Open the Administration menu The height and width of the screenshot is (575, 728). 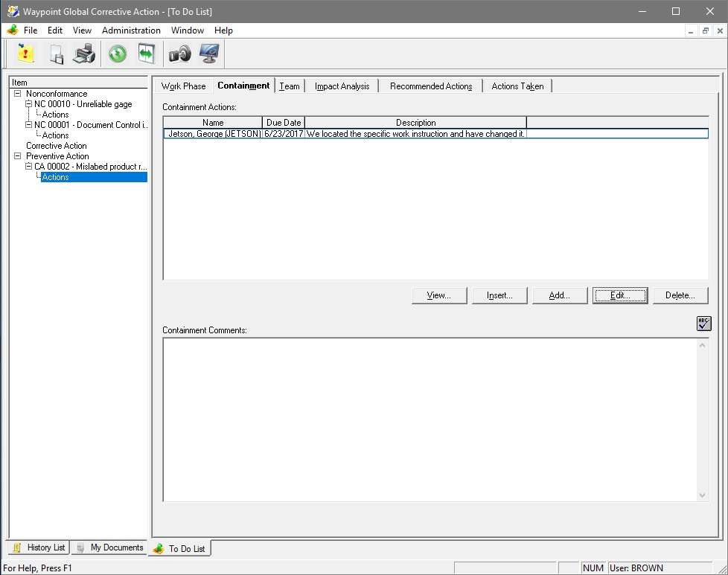point(132,30)
